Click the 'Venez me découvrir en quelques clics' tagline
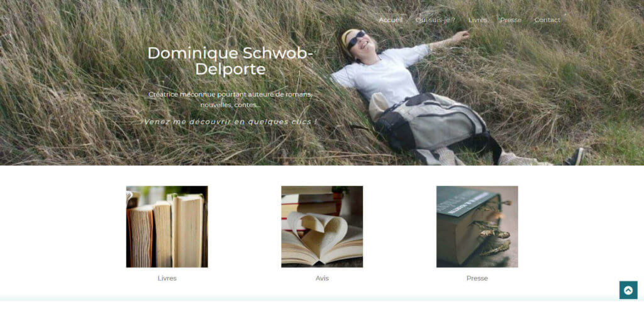Viewport: 644px width, 309px height. coord(230,122)
